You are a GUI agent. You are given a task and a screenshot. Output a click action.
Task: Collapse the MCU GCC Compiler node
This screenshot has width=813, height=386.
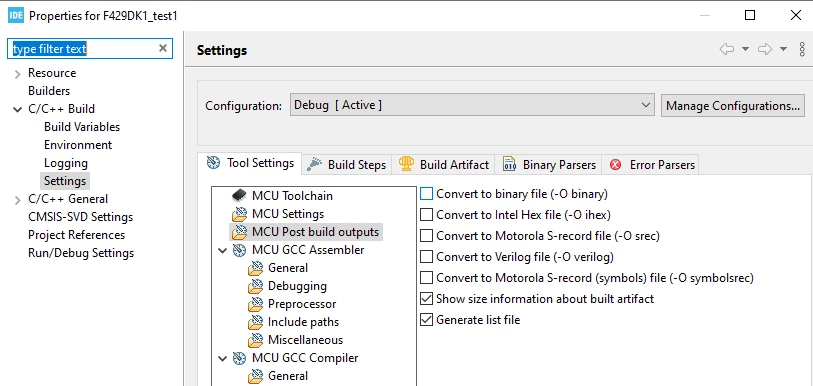pyautogui.click(x=222, y=359)
